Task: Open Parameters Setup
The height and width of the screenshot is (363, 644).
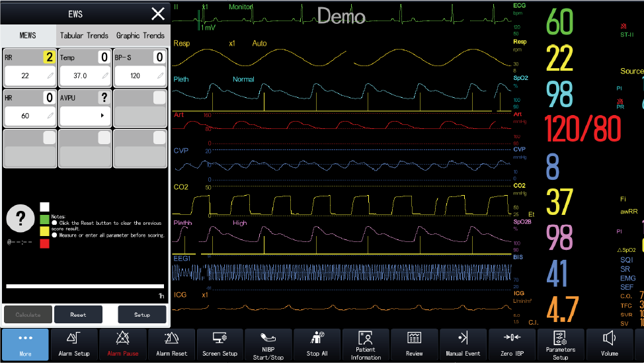Action: [x=561, y=345]
